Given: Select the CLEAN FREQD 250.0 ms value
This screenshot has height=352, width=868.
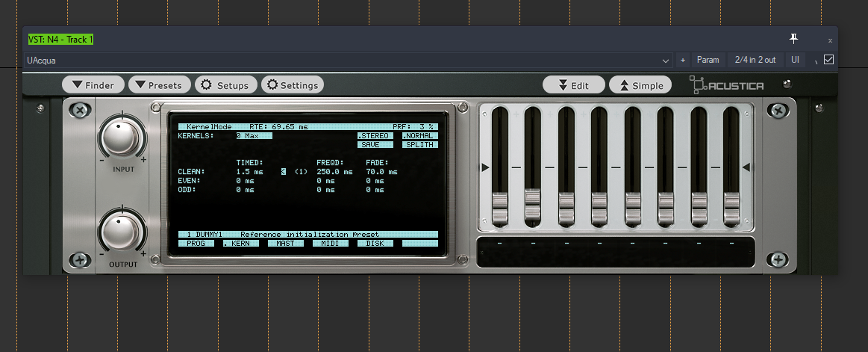Looking at the screenshot, I should pyautogui.click(x=334, y=172).
